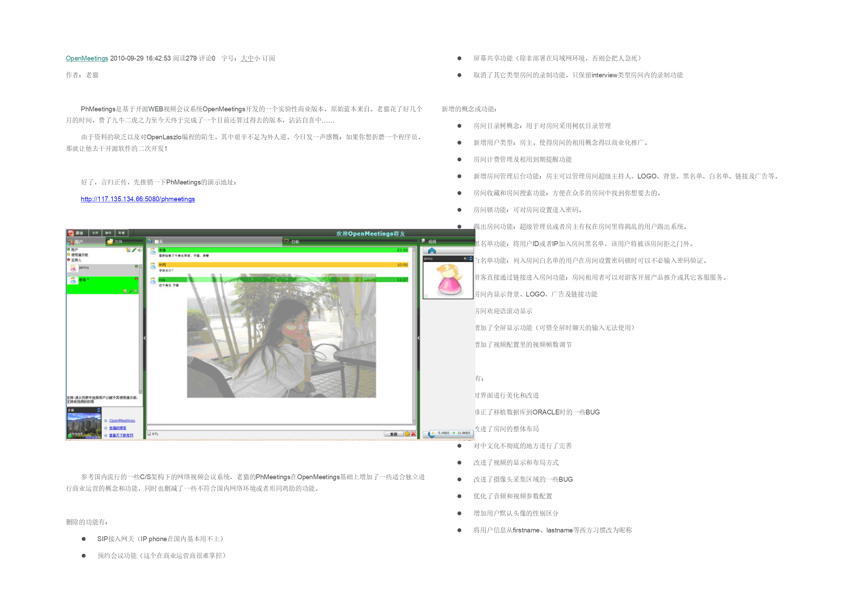Open the 操作 menu in the top toolbar

click(108, 233)
